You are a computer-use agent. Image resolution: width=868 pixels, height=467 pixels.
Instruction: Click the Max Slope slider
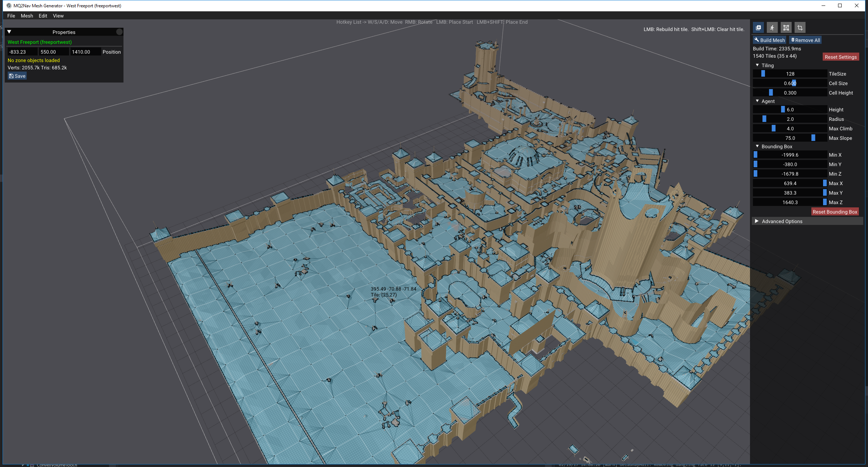(790, 138)
